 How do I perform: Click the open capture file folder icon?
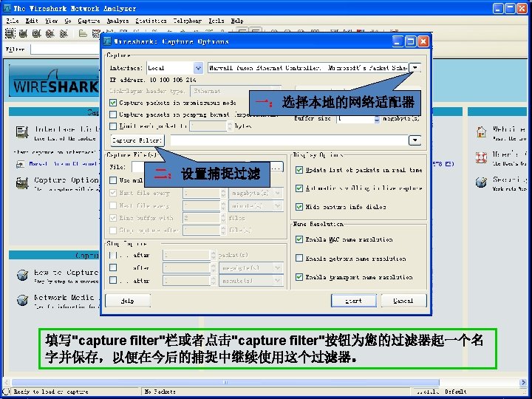coord(83,33)
